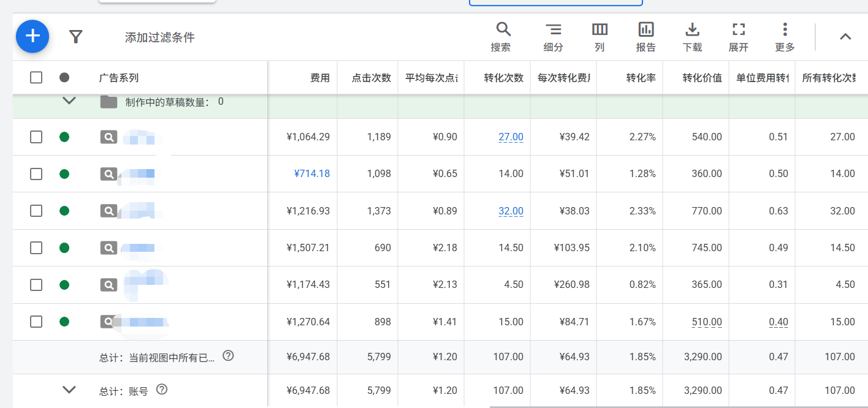The height and width of the screenshot is (408, 868).
Task: Open the 报告 report tool
Action: coord(646,37)
